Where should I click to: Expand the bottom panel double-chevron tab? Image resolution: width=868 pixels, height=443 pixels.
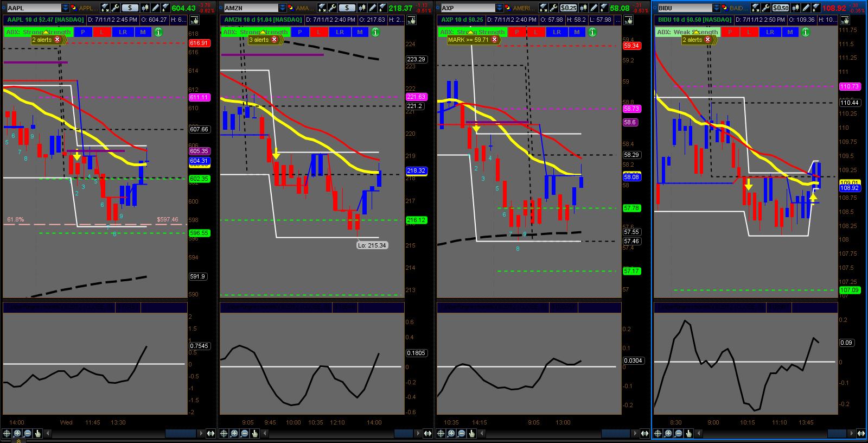18,441
